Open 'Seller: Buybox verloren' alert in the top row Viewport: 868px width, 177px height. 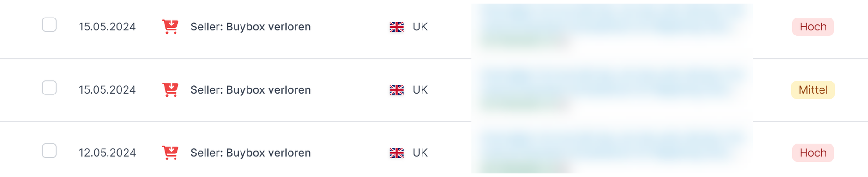tap(250, 27)
